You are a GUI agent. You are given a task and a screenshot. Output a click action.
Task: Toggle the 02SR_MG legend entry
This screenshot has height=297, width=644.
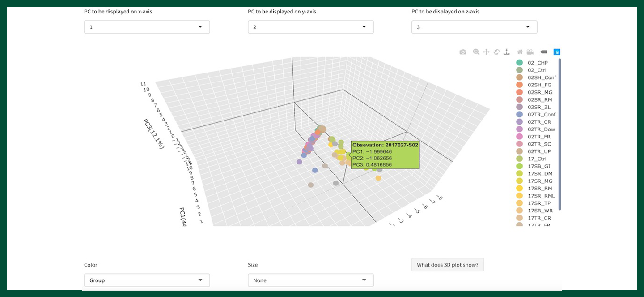534,92
